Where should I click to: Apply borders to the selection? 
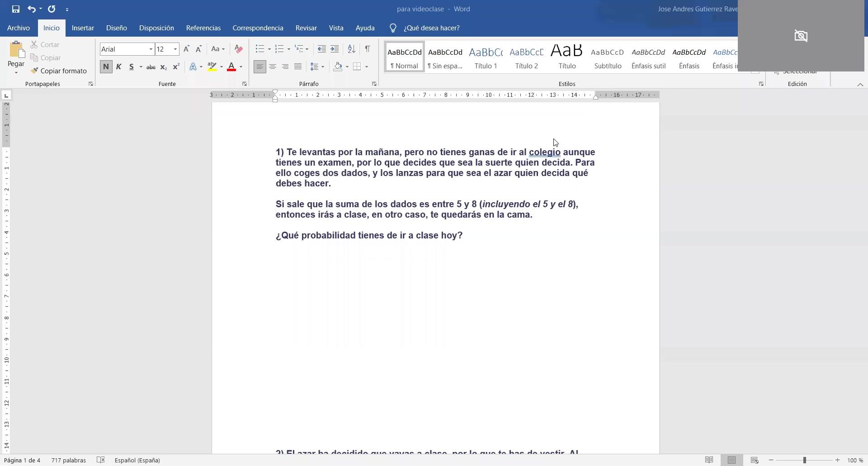(357, 67)
